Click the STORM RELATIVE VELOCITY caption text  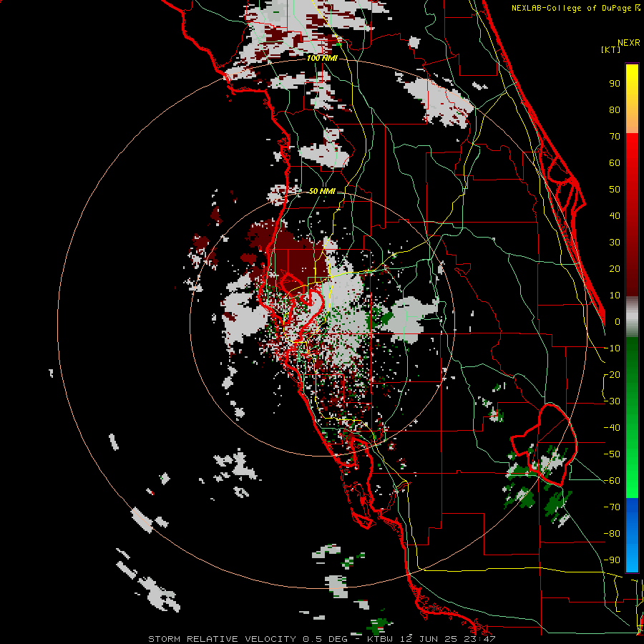222,639
